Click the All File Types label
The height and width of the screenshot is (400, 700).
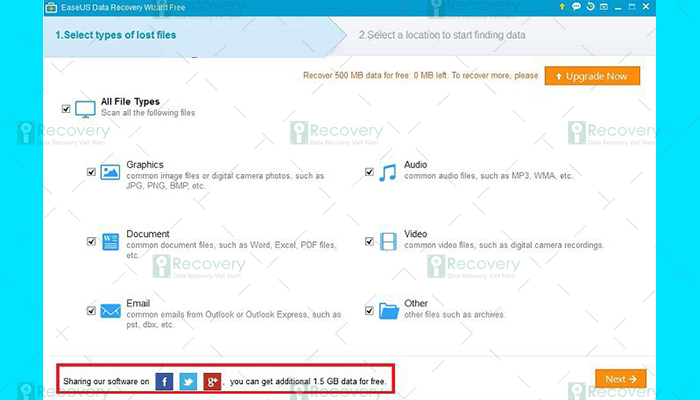pos(130,102)
